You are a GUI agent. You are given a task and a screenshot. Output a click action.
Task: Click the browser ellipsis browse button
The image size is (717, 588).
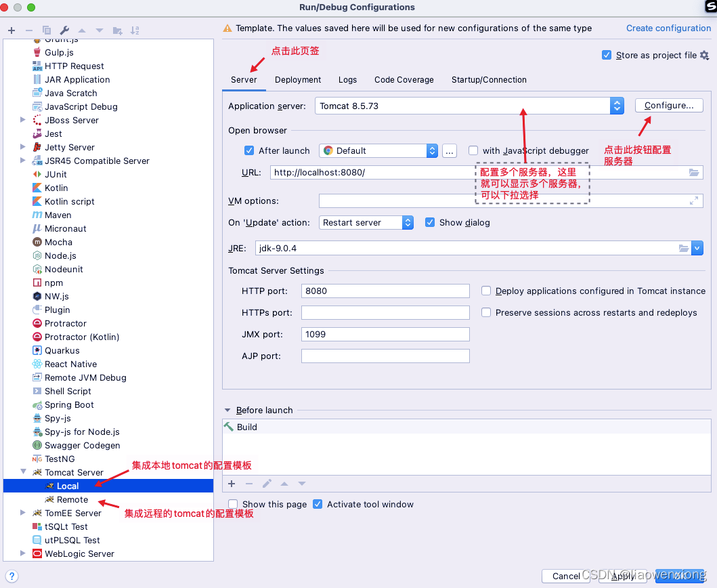[450, 151]
